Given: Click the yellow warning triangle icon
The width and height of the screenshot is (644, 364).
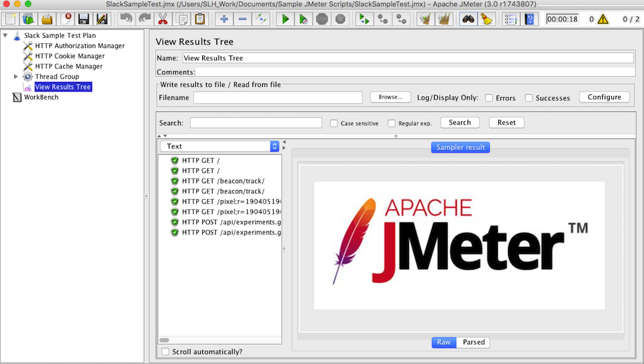Looking at the screenshot, I should [x=603, y=19].
